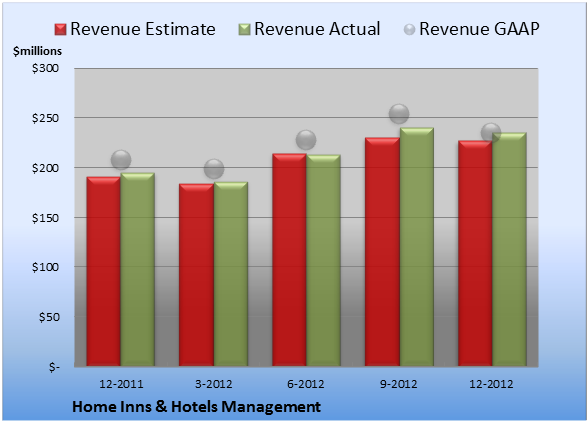588x422 pixels.
Task: Click the '9-2012' quarter label
Action: click(x=398, y=384)
